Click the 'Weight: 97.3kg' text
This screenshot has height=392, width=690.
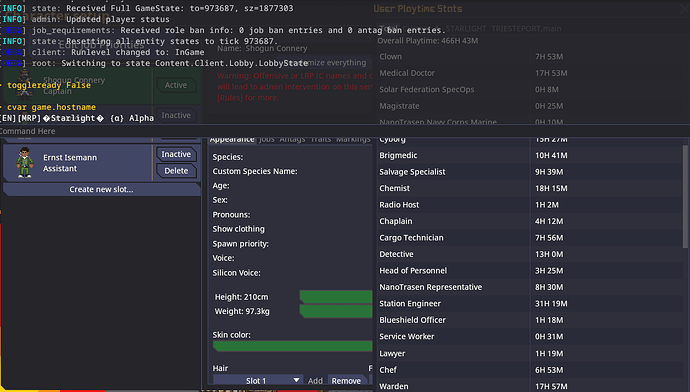point(242,311)
